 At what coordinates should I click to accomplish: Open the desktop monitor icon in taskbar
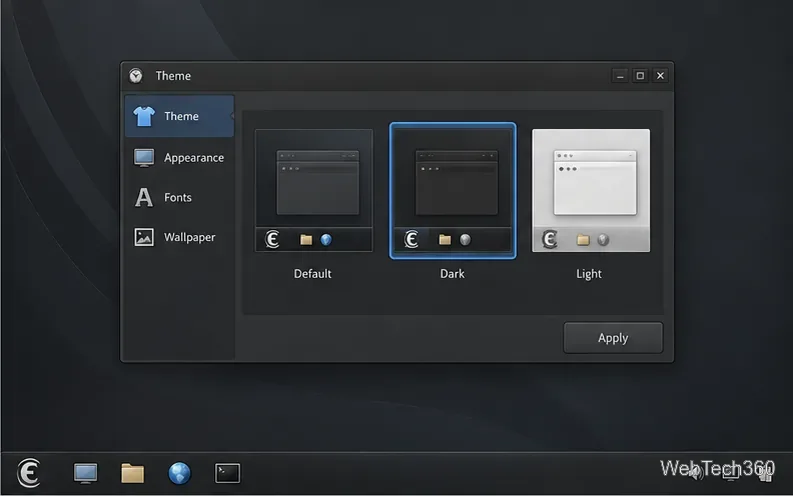pos(85,473)
